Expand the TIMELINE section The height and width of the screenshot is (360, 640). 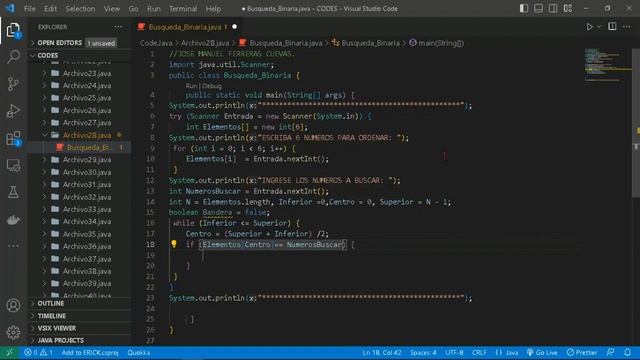click(x=80, y=316)
